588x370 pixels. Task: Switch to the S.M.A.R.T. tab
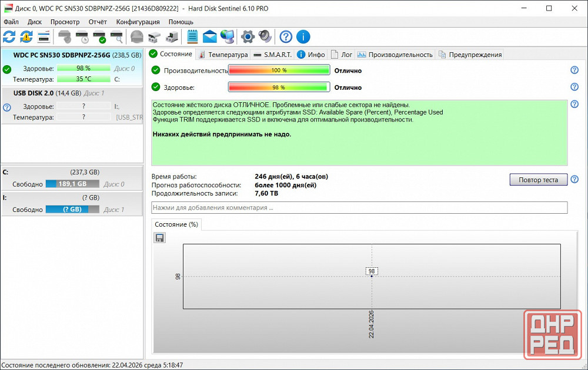[272, 55]
